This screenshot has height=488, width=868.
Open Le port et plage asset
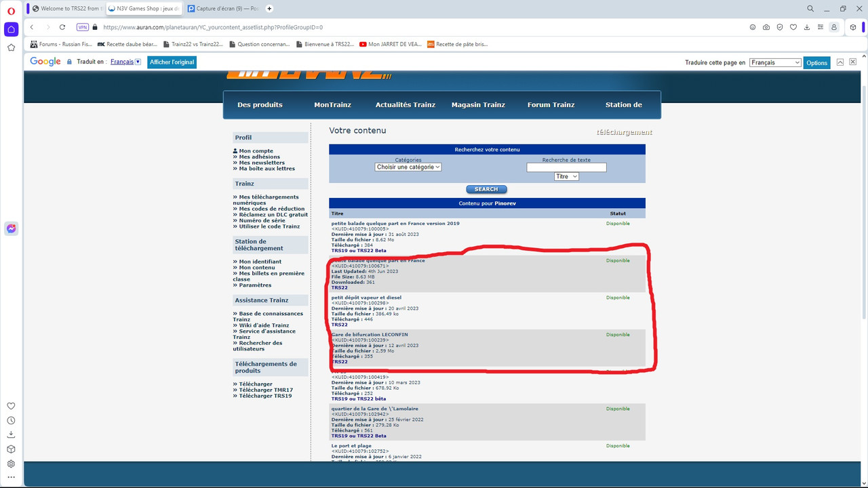click(x=351, y=446)
